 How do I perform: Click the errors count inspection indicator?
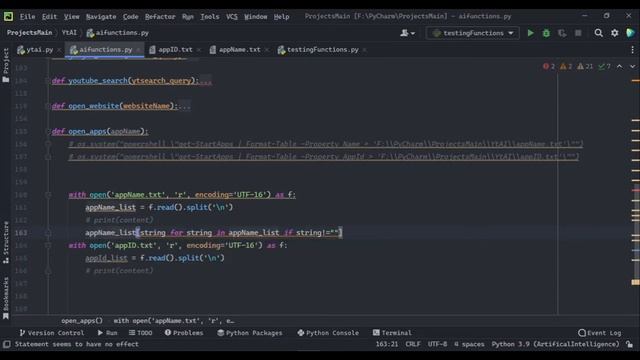(549, 67)
